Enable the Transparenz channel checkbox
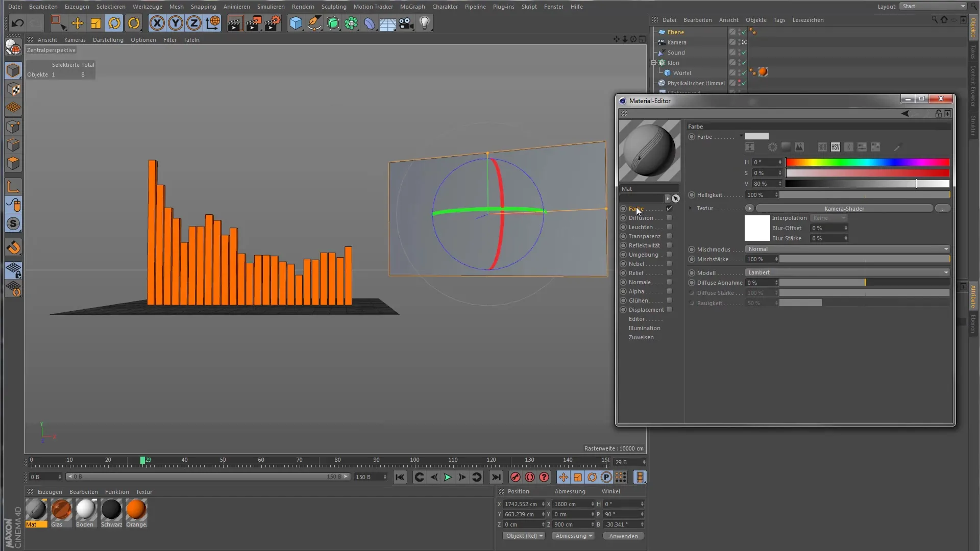Screen dimensions: 980x551 point(669,236)
